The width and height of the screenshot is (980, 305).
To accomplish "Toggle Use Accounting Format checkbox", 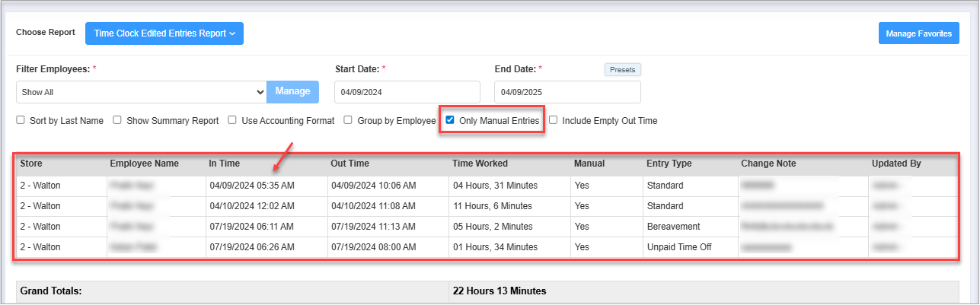I will pyautogui.click(x=234, y=120).
